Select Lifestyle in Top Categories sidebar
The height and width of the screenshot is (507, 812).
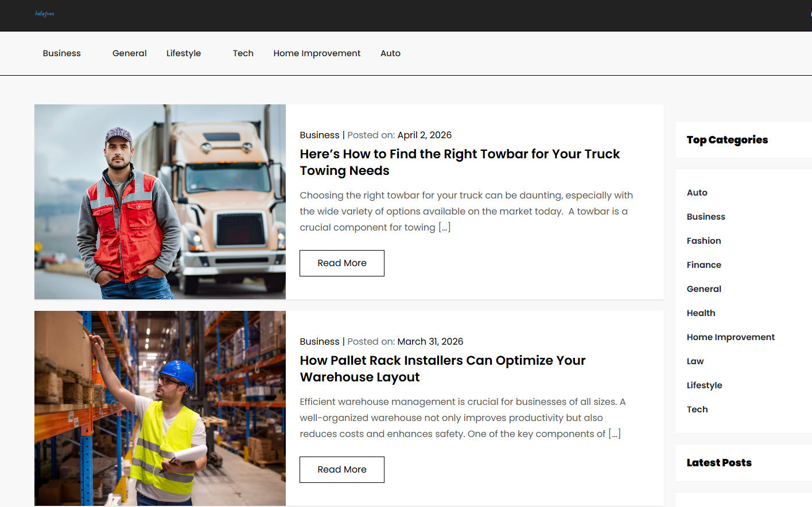coord(705,385)
